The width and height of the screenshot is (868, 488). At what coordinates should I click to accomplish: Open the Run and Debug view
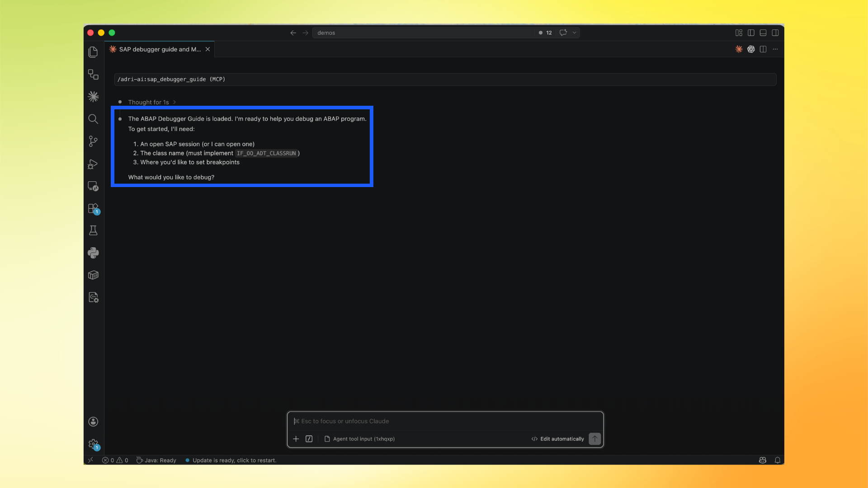point(93,164)
